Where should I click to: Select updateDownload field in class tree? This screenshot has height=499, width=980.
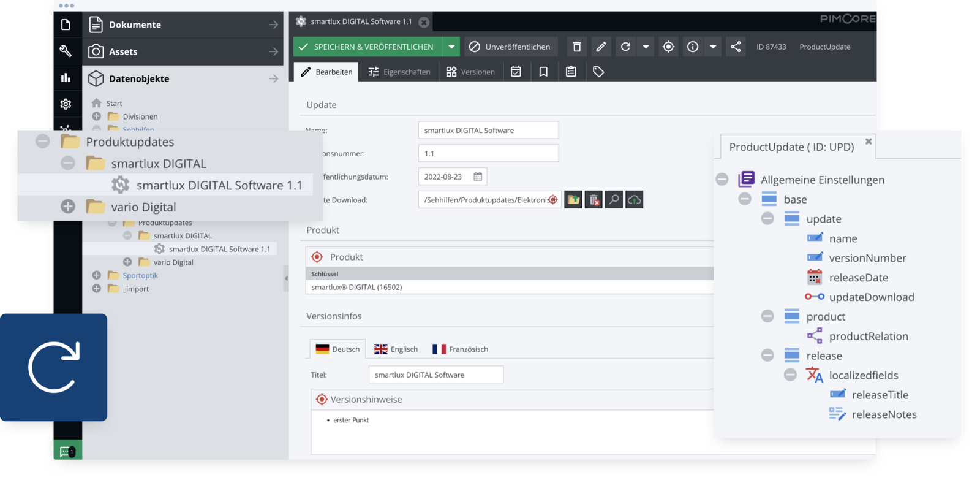pos(872,297)
